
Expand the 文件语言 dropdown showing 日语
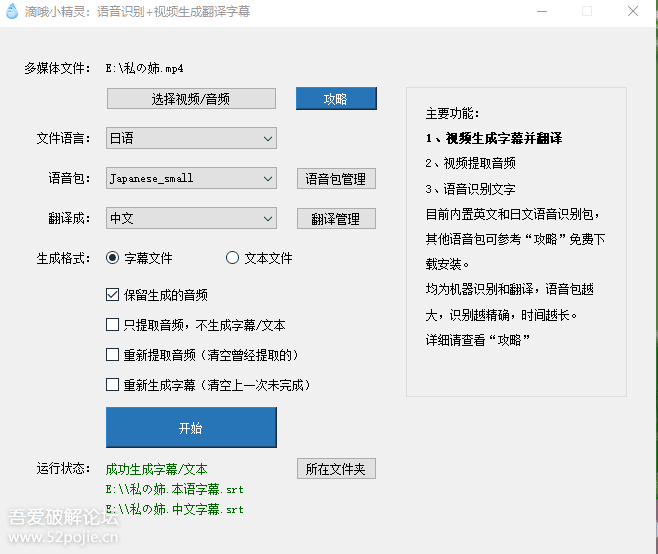[191, 138]
